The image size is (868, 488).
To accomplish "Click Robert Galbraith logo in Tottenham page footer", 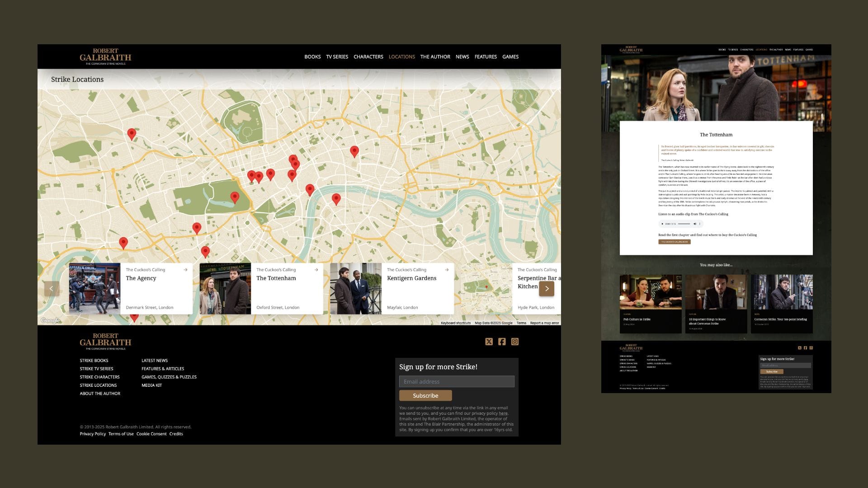I will [631, 348].
